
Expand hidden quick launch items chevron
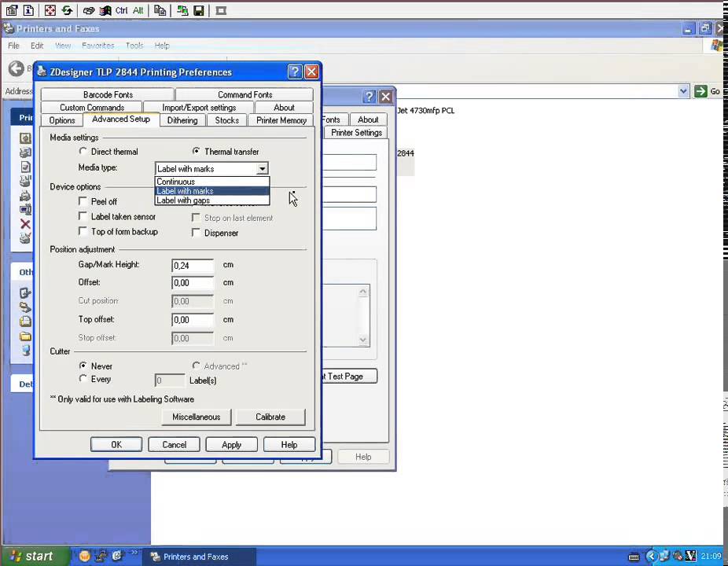click(134, 552)
